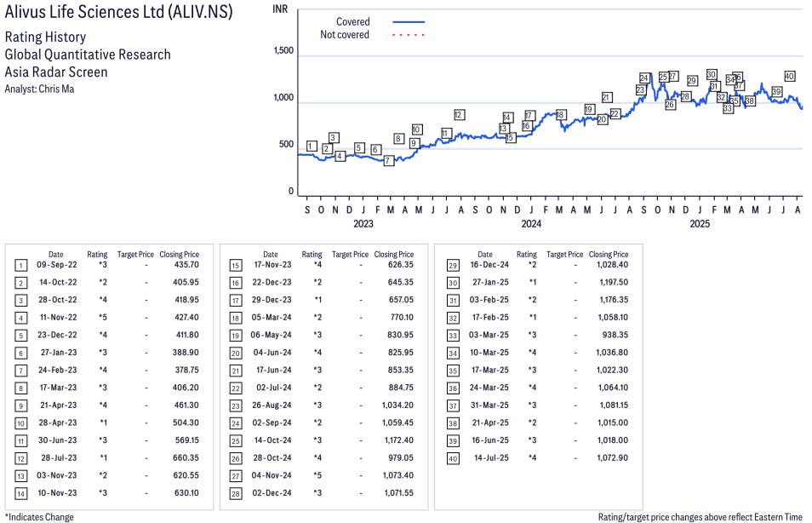Select marker 39 on the price chart
The image size is (812, 523).
point(776,92)
